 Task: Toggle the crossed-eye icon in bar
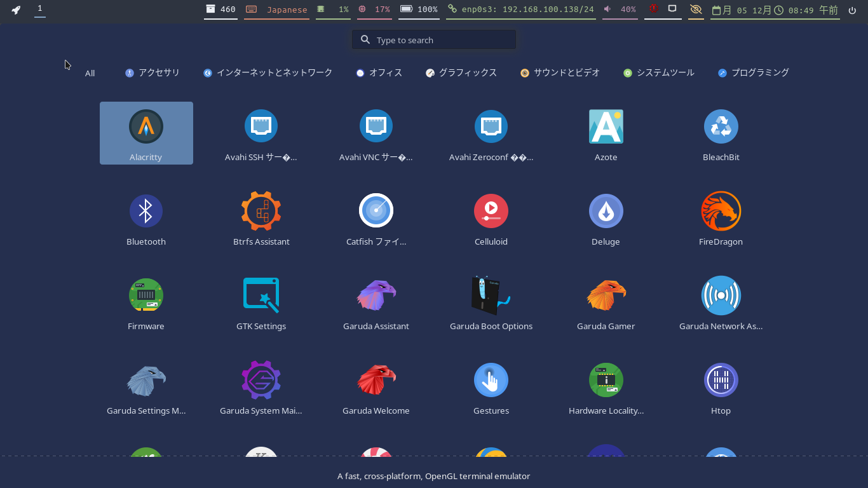click(696, 10)
